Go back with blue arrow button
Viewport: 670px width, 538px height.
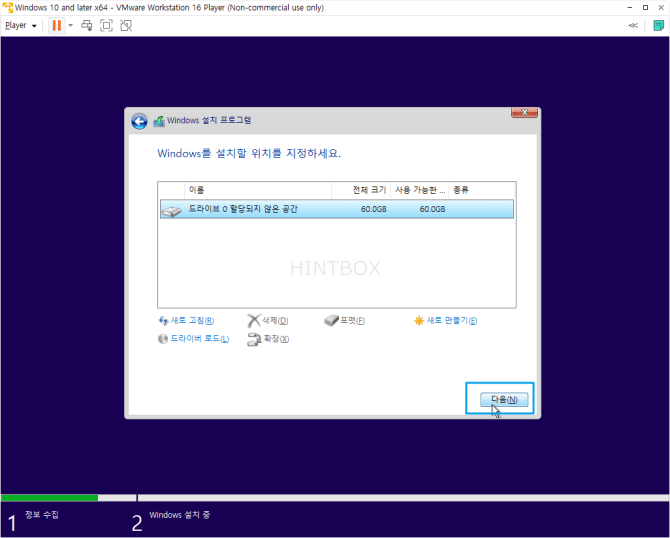click(139, 121)
